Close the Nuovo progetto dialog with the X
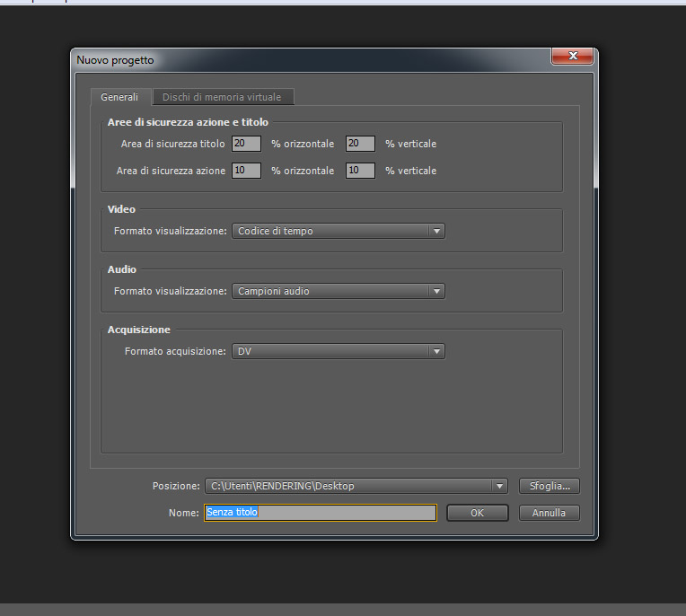This screenshot has height=616, width=686. tap(572, 56)
